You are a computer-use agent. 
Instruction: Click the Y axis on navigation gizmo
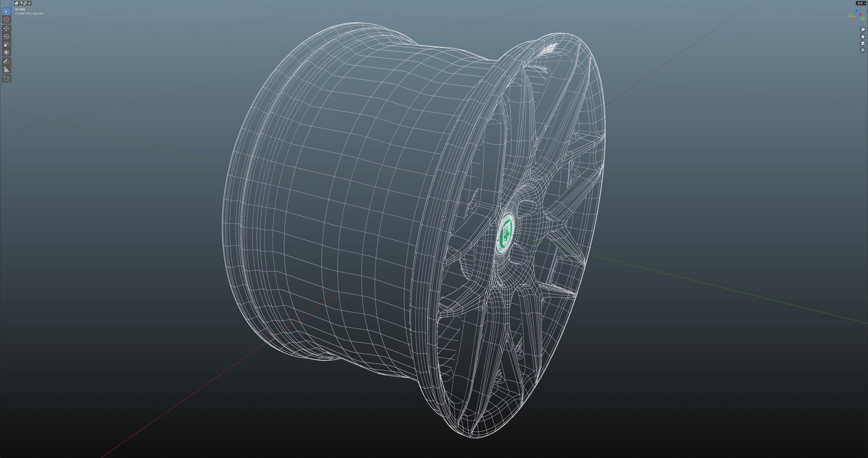coord(850,16)
